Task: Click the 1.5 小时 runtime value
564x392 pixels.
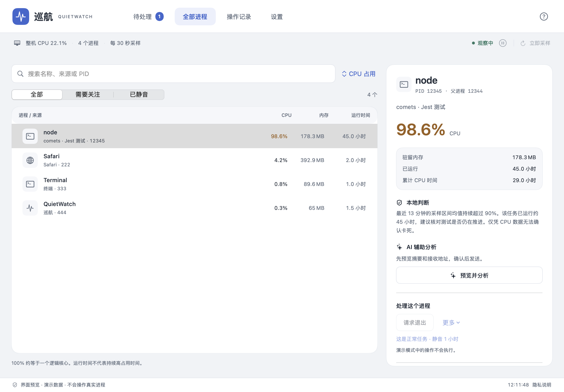Action: coord(356,208)
